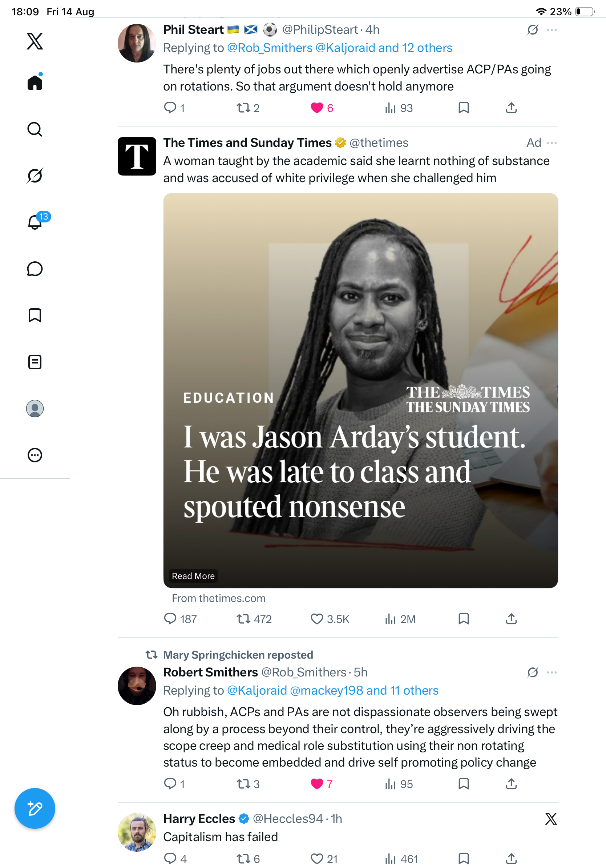The image size is (606, 868).
Task: Expand the More circle menu in the sidebar
Action: [35, 455]
